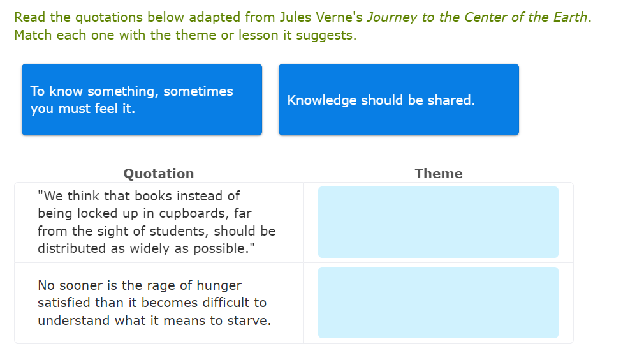Click the 'Theme' column header
This screenshot has height=355, width=644.
[x=438, y=174]
